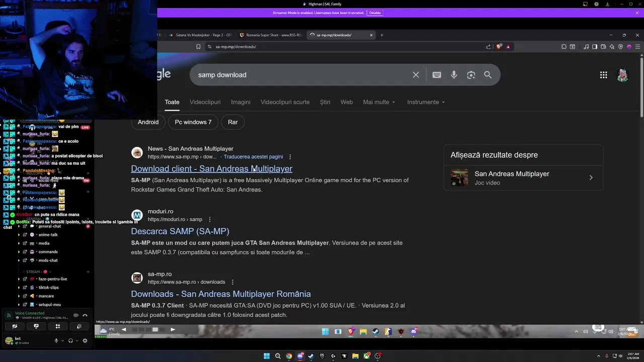Screen dimensions: 644x362
Task: Close the sa-mp.mp/downloads browser tab
Action: click(371, 35)
